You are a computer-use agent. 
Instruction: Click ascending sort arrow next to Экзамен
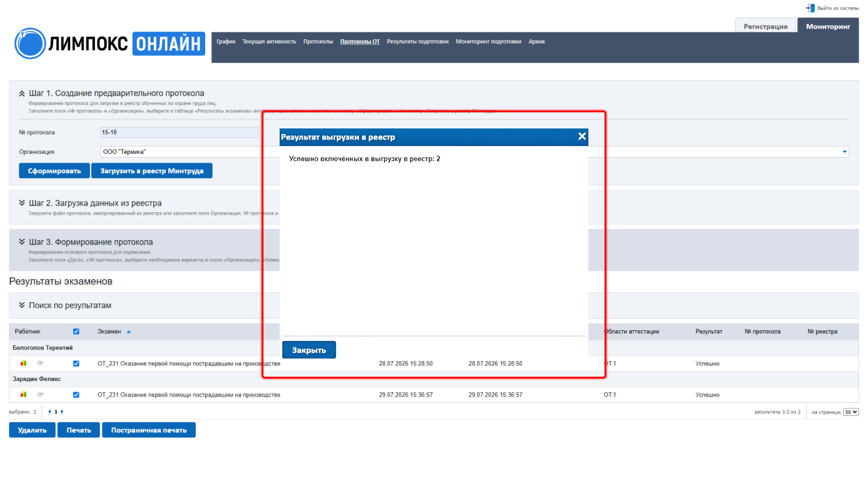129,331
